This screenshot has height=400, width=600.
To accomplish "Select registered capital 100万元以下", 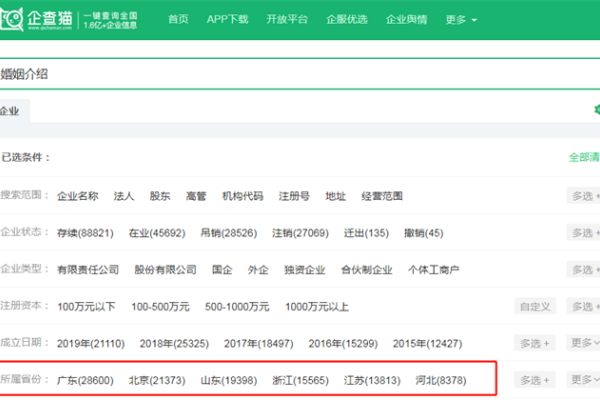I will [86, 307].
